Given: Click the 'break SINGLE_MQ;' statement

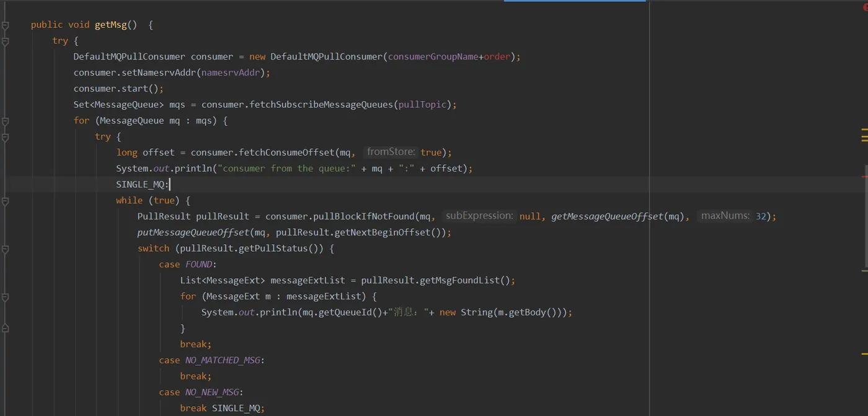Looking at the screenshot, I should point(223,408).
